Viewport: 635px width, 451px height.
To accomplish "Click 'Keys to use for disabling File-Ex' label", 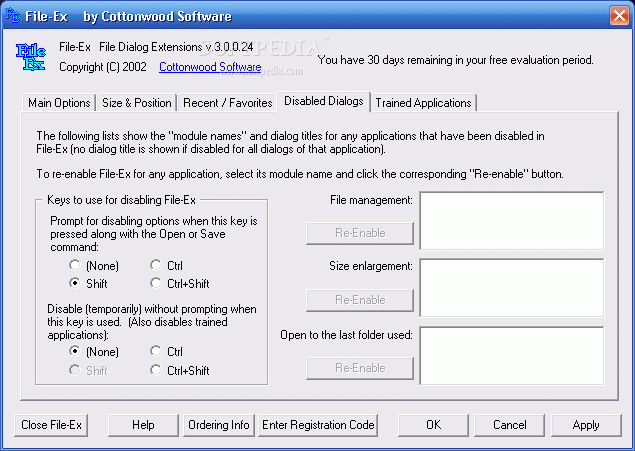I will tap(121, 200).
